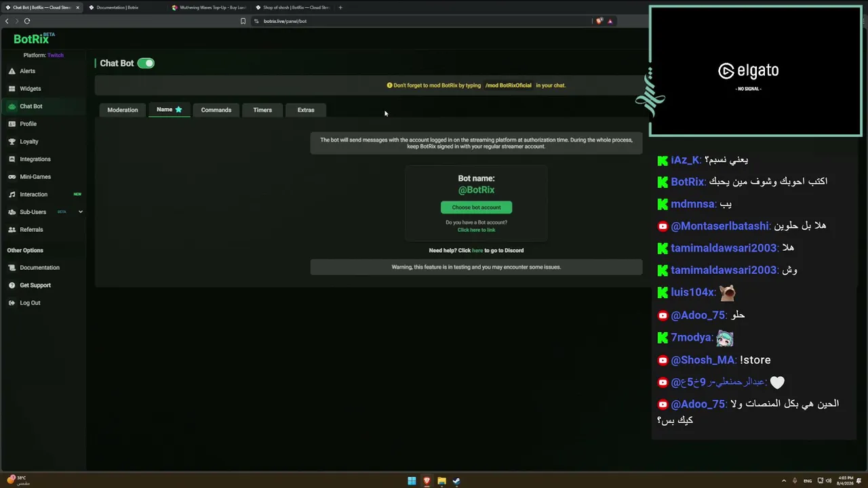Show hidden system tray icons chevron
The image size is (868, 488).
pos(784,481)
